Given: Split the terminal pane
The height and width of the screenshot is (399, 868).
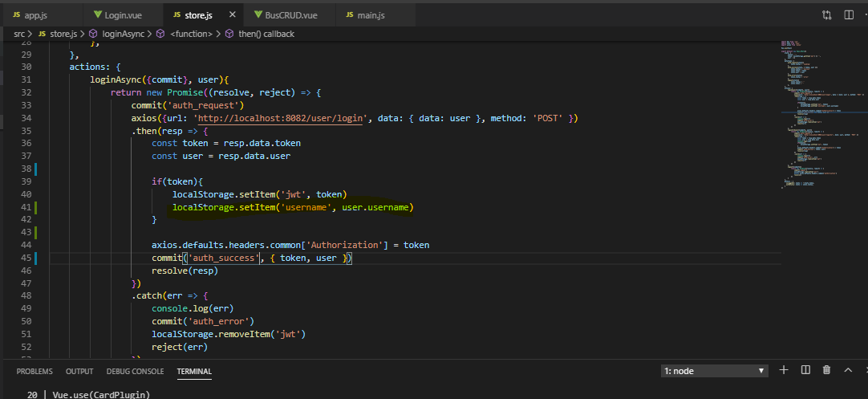Looking at the screenshot, I should (x=805, y=370).
